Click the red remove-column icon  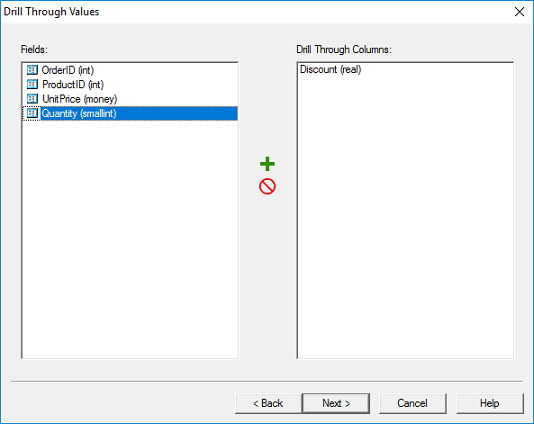(267, 187)
